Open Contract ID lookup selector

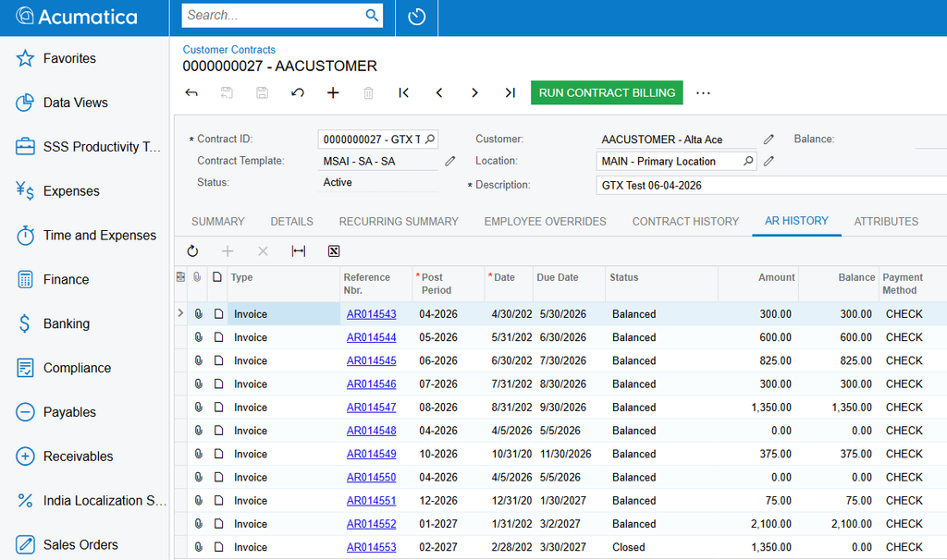[x=430, y=140]
